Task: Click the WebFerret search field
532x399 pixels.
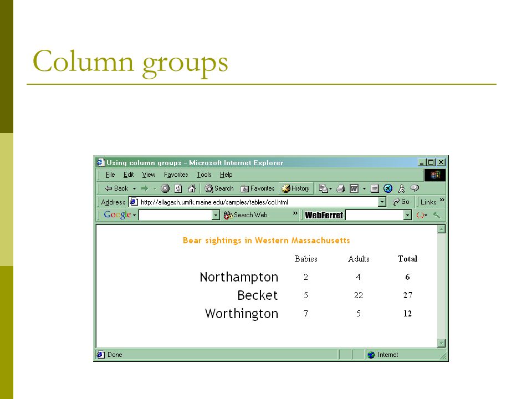Action: (375, 215)
